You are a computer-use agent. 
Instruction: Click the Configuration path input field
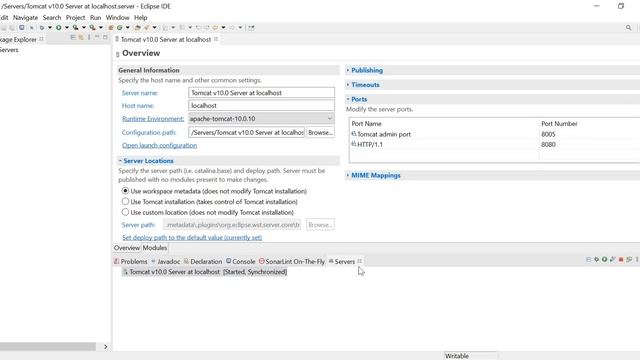247,132
